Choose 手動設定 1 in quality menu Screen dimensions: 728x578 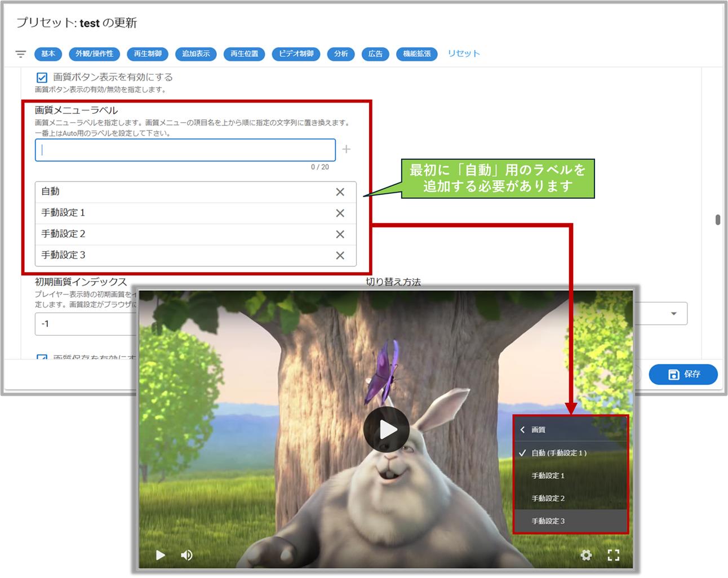(571, 476)
